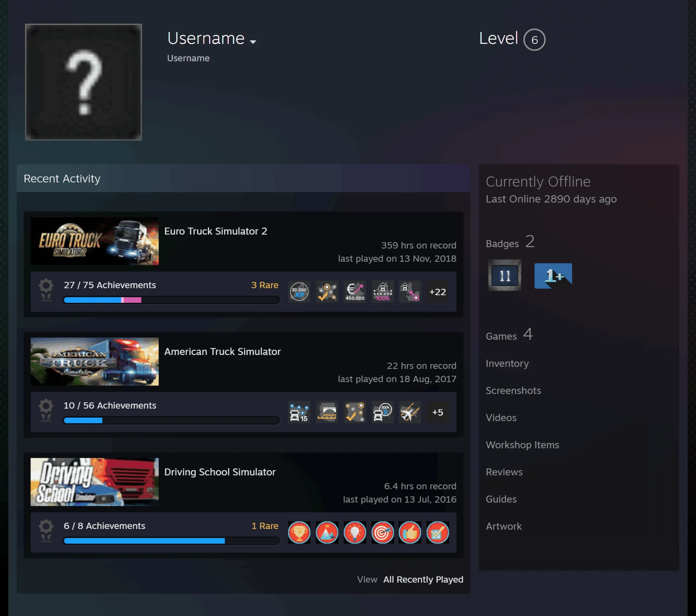Screen dimensions: 696x616
Task: Open the Inventory page
Action: [x=507, y=363]
